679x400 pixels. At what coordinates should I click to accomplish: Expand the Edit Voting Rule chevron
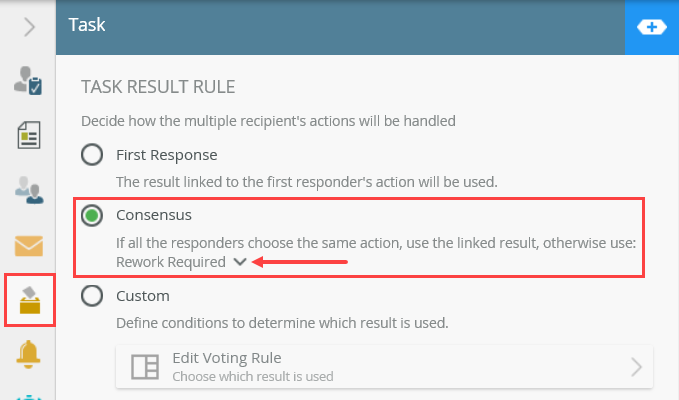coord(636,367)
